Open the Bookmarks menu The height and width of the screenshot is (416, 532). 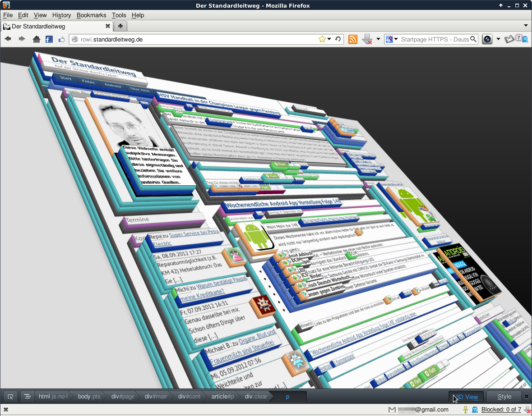92,15
